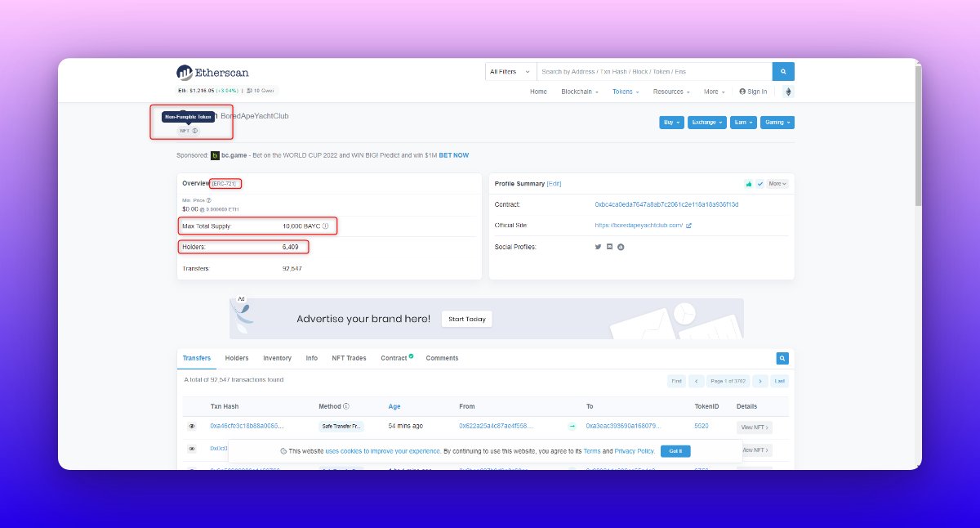Viewport: 980px width, 528px height.
Task: Click eye icon for transaction 0xa46cfc3c18b88a0065
Action: (x=192, y=427)
